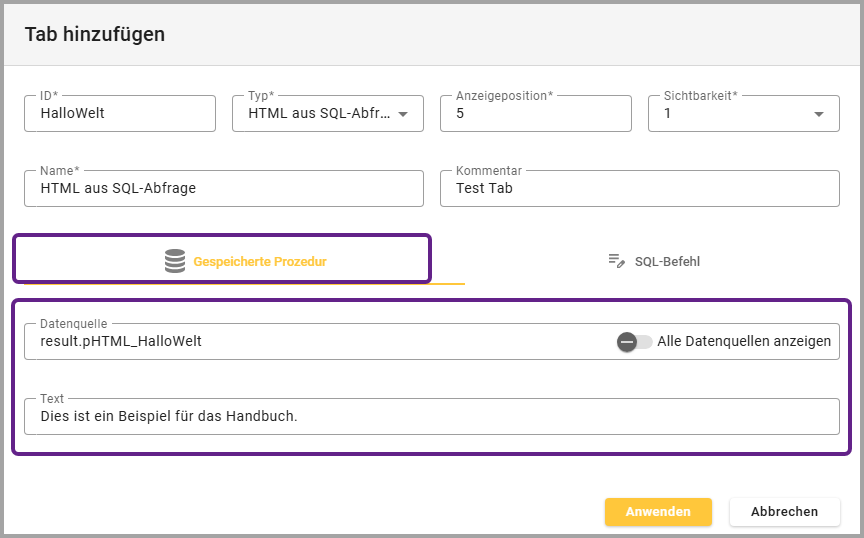Click the Text field with example sentence
This screenshot has height=538, width=864.
tap(431, 417)
